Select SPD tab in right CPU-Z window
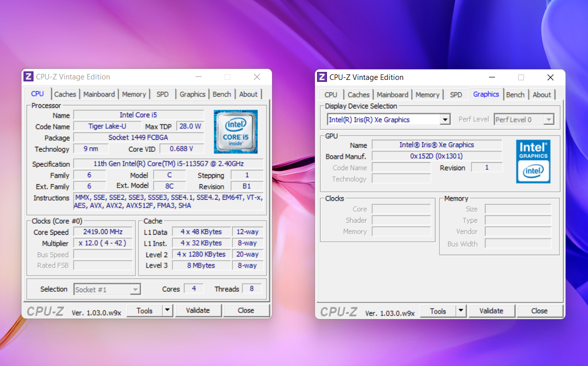 coord(456,95)
